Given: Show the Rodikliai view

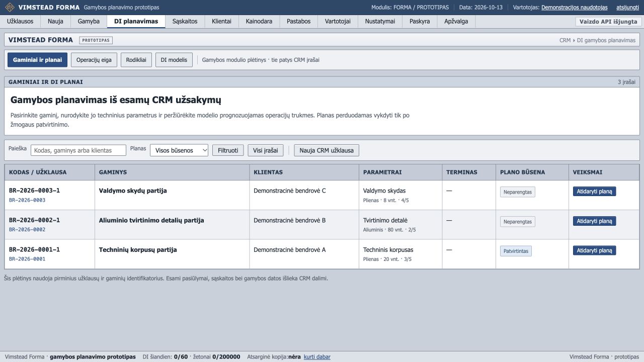Looking at the screenshot, I should [x=136, y=60].
